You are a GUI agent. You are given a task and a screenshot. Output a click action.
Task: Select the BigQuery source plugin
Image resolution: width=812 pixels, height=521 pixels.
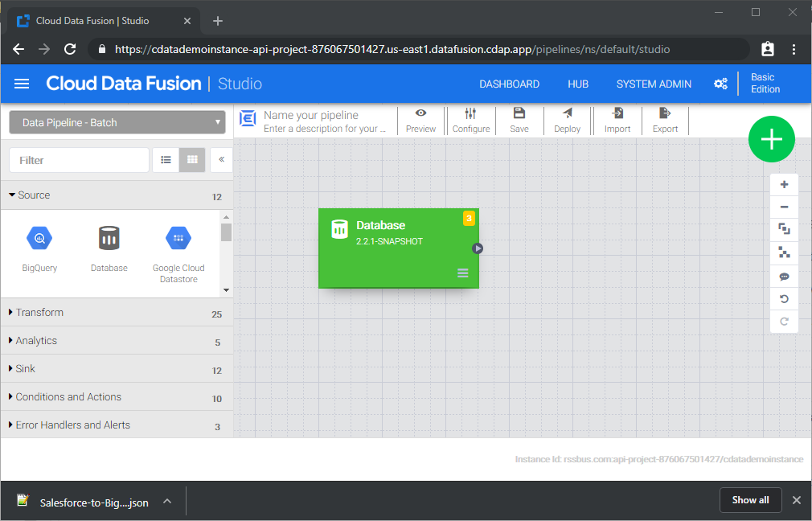click(39, 239)
